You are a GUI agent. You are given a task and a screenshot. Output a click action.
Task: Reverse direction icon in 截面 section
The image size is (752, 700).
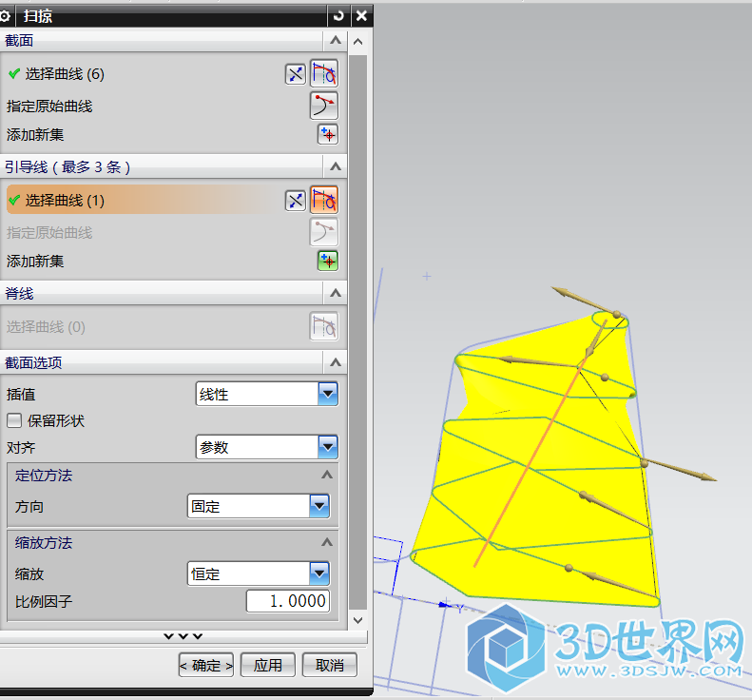tap(296, 74)
